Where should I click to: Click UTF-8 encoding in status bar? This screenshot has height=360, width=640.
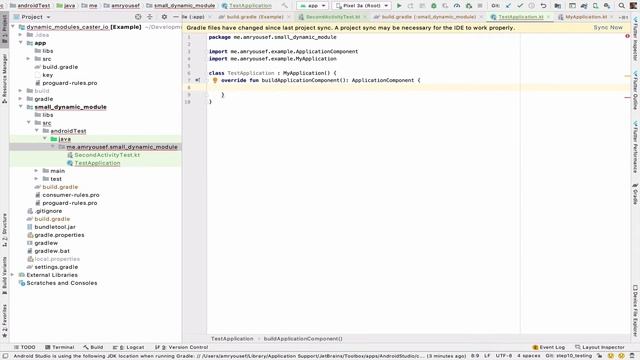pos(504,356)
